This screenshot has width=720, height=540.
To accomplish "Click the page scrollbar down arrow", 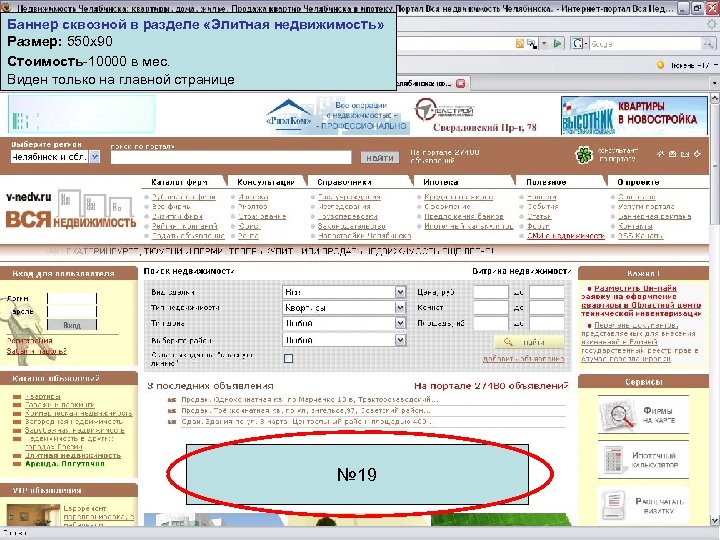I will click(x=714, y=520).
